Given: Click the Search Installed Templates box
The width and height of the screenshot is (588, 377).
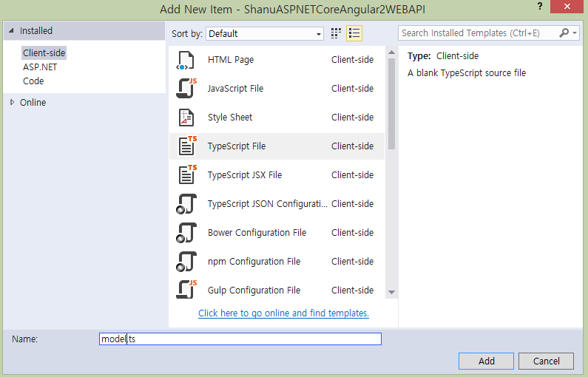Looking at the screenshot, I should point(479,33).
